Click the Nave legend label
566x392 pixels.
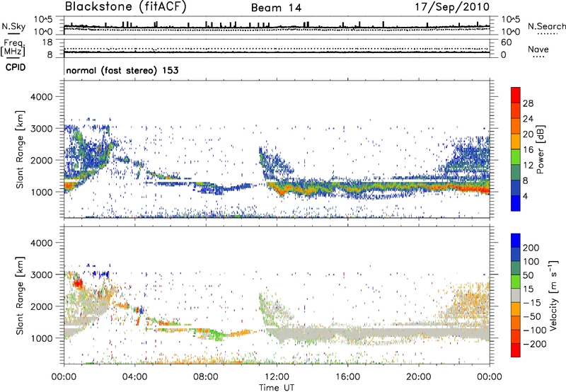(x=538, y=50)
